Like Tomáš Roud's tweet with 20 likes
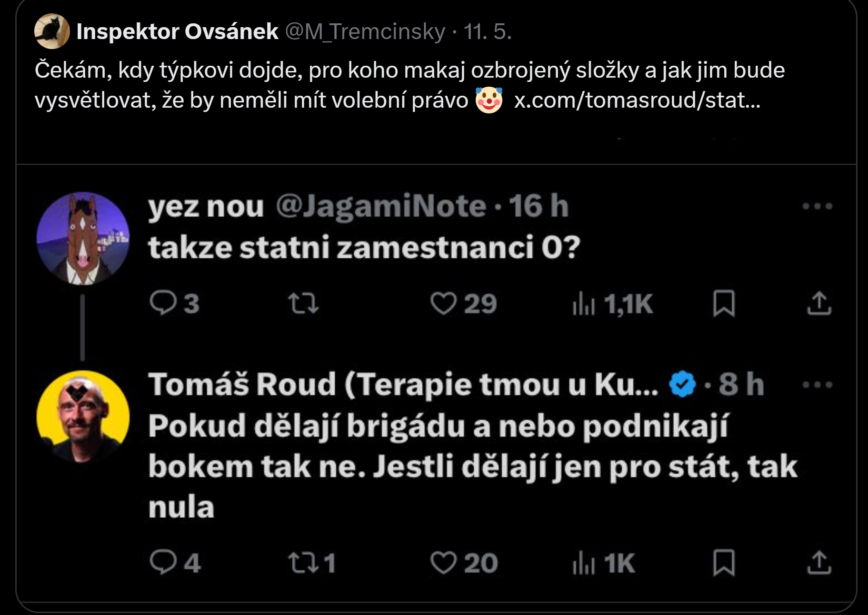This screenshot has width=868, height=615. click(443, 563)
